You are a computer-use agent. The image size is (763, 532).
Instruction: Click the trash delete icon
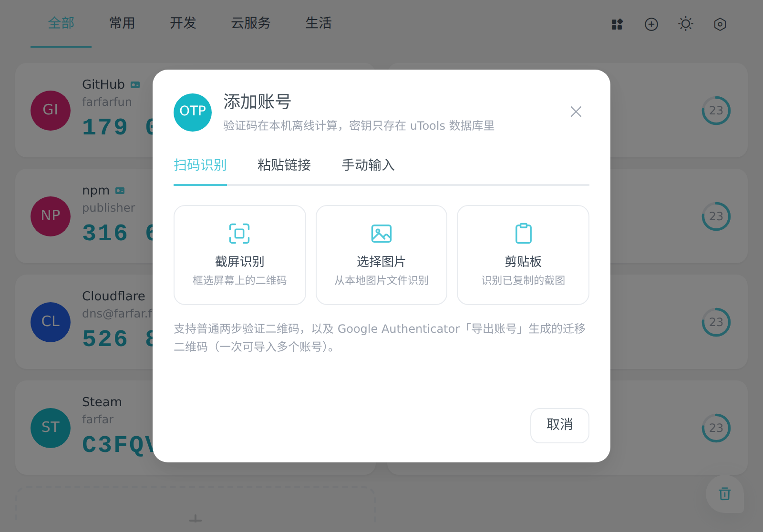click(725, 494)
